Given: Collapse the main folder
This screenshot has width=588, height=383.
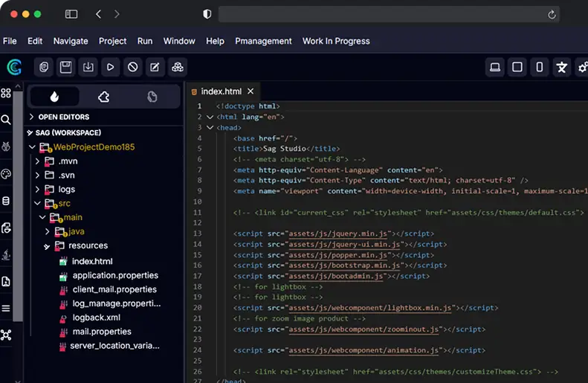Looking at the screenshot, I should pos(42,217).
